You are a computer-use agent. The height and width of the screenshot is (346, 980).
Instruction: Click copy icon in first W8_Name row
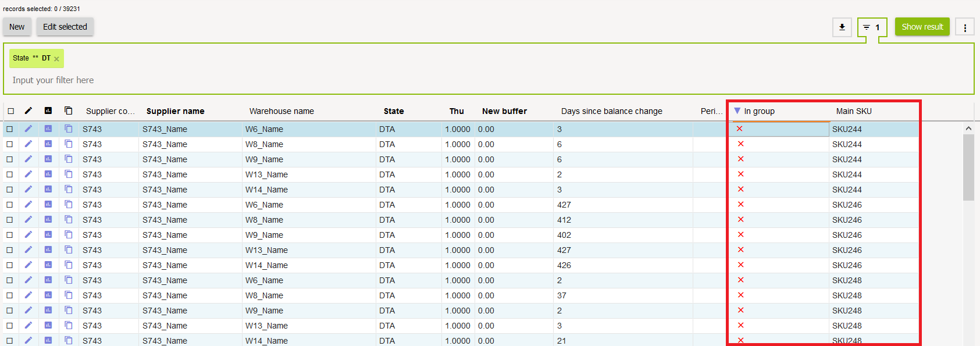69,144
